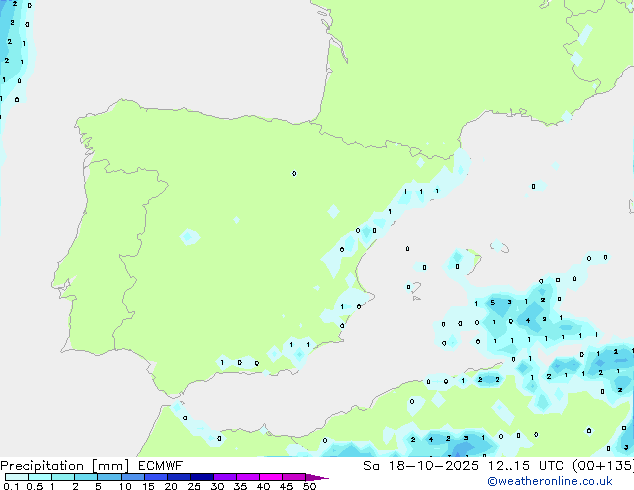634x490 pixels.
Task: Click the '40' legend scale value
Action: [x=263, y=486]
